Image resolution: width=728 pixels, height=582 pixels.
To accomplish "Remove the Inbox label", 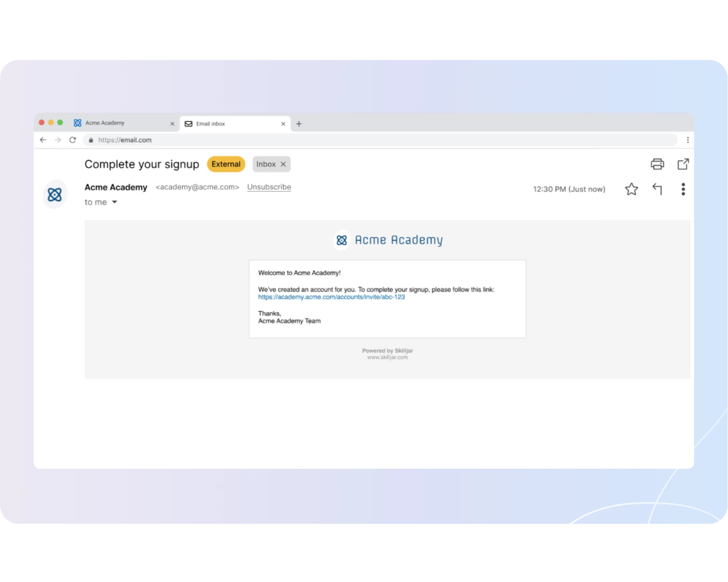I will [283, 164].
